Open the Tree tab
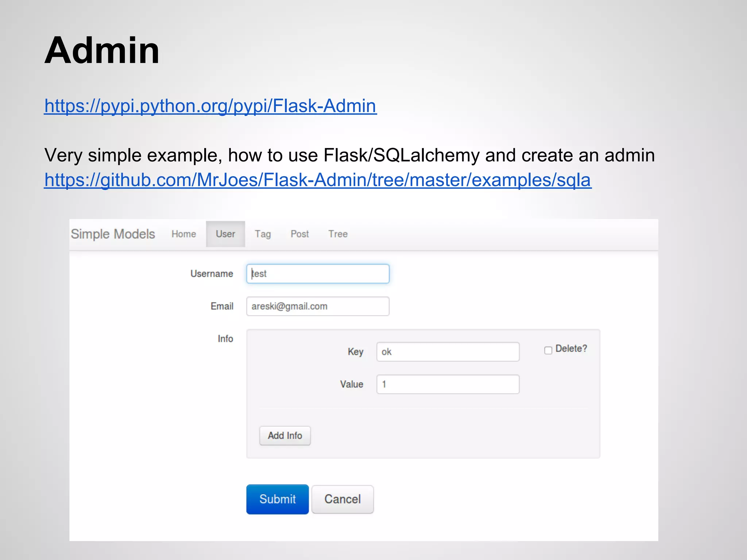This screenshot has height=560, width=747. tap(338, 234)
